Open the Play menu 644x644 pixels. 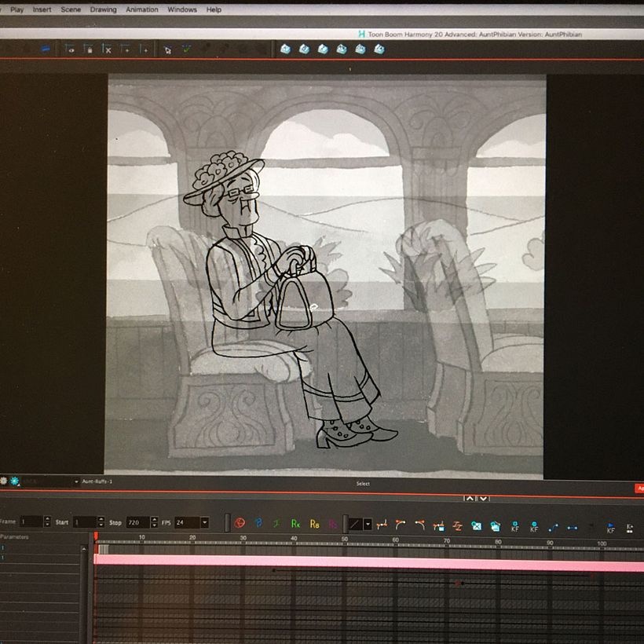(x=16, y=9)
